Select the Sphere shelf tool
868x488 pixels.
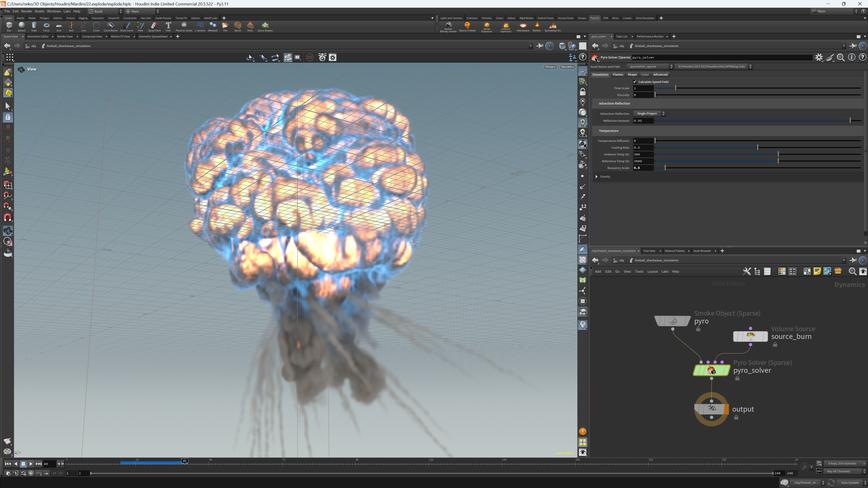(x=21, y=27)
